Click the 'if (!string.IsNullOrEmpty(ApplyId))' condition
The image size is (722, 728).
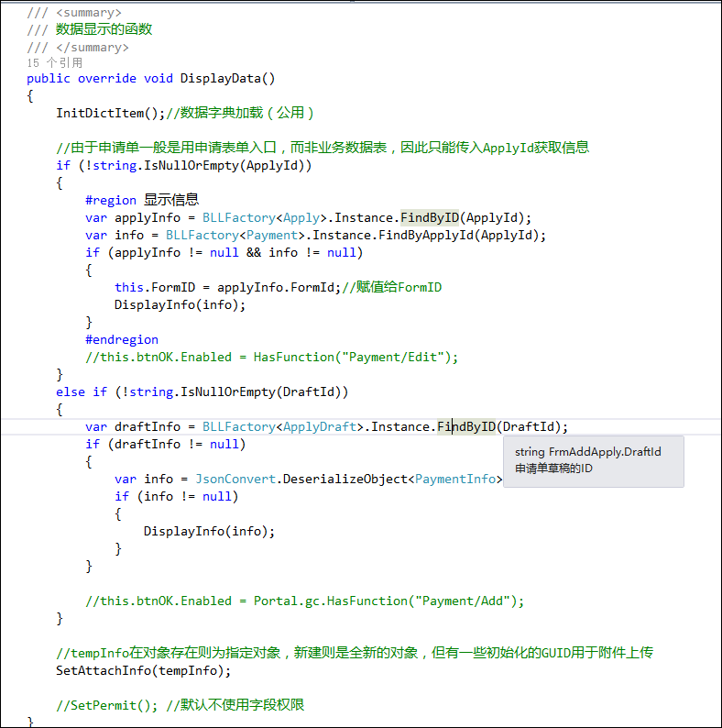(184, 166)
